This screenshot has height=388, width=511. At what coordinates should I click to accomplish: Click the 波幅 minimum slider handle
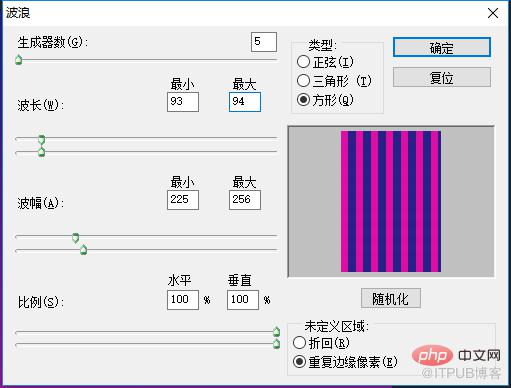click(76, 238)
